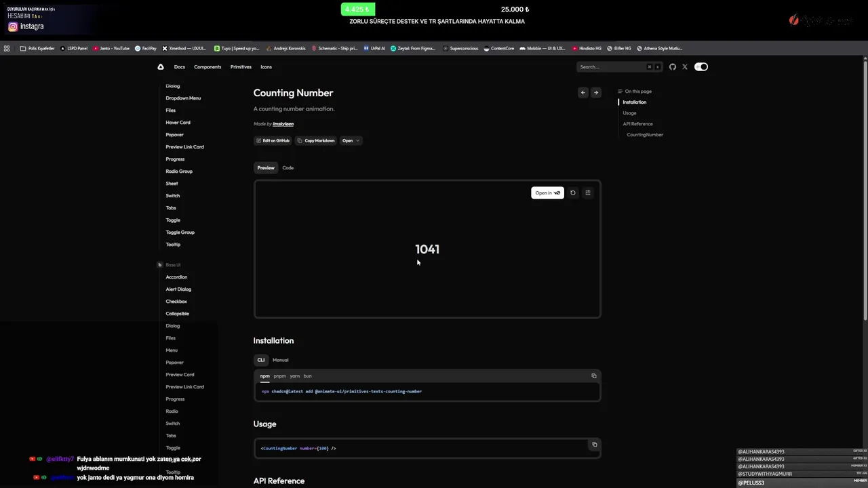
Task: Go to next page arrow
Action: [596, 92]
